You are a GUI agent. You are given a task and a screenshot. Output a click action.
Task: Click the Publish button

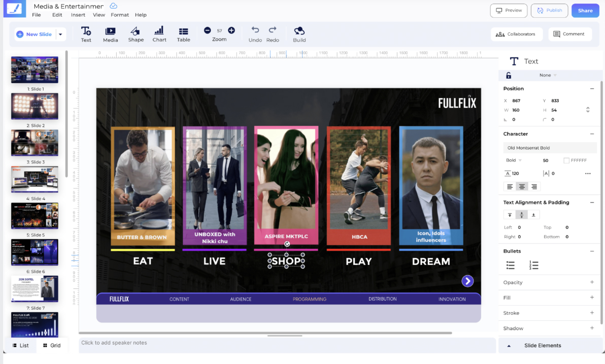click(x=550, y=11)
